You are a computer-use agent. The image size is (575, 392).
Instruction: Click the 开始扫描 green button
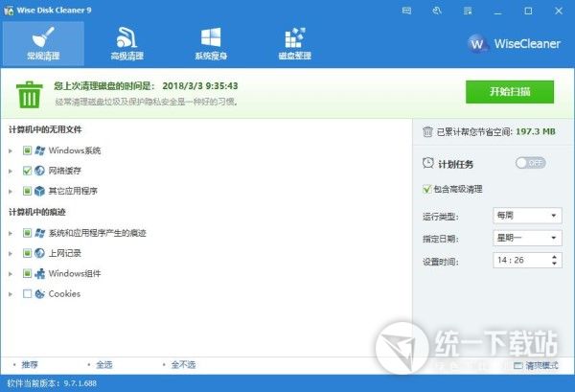pyautogui.click(x=509, y=92)
